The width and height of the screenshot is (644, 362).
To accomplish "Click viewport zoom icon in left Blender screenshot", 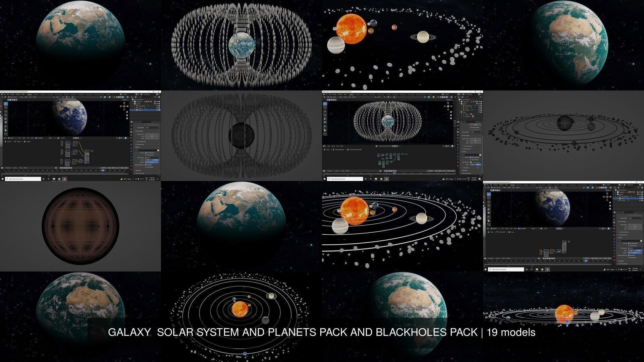I will [x=127, y=112].
